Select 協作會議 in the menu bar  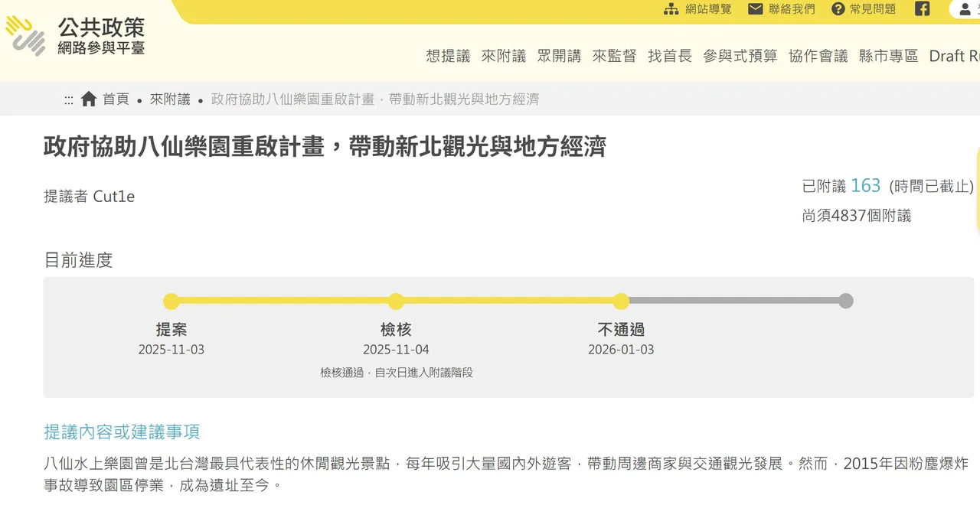(x=818, y=56)
